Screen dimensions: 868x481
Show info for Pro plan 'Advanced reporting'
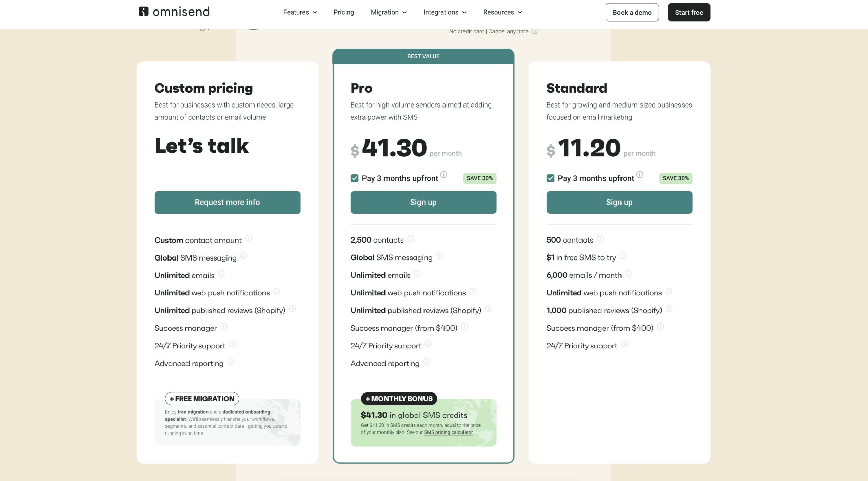[x=427, y=362]
